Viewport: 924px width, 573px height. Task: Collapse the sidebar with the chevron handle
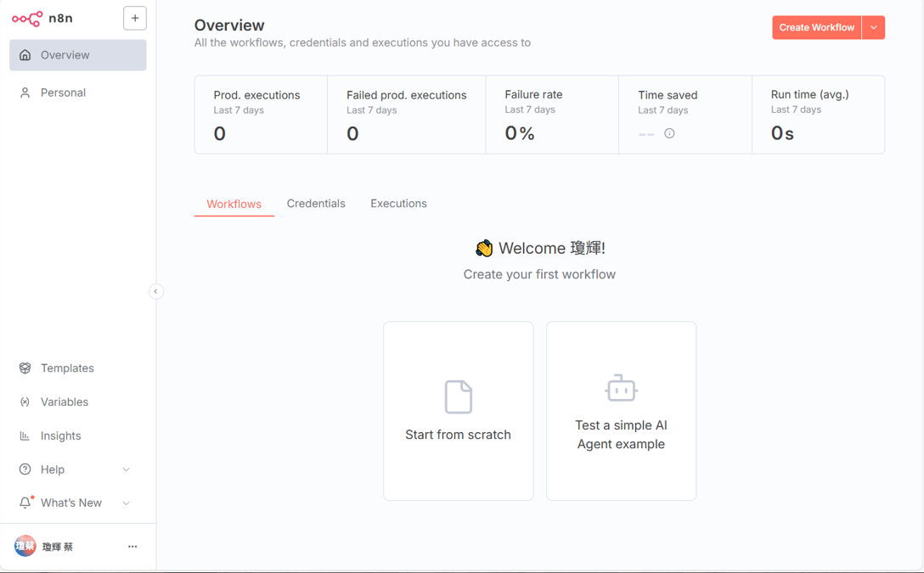155,291
